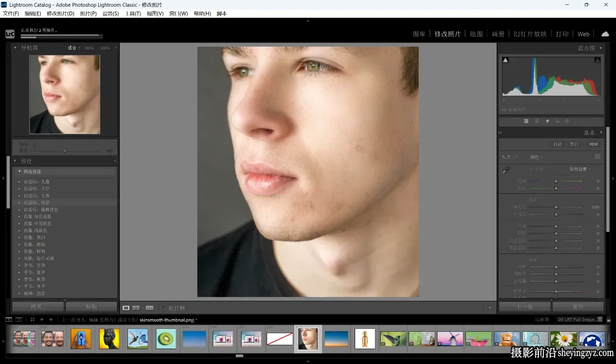This screenshot has height=364, width=616.
Task: Select the perfume bottle thumbnail in filmstrip
Action: [x=365, y=339]
